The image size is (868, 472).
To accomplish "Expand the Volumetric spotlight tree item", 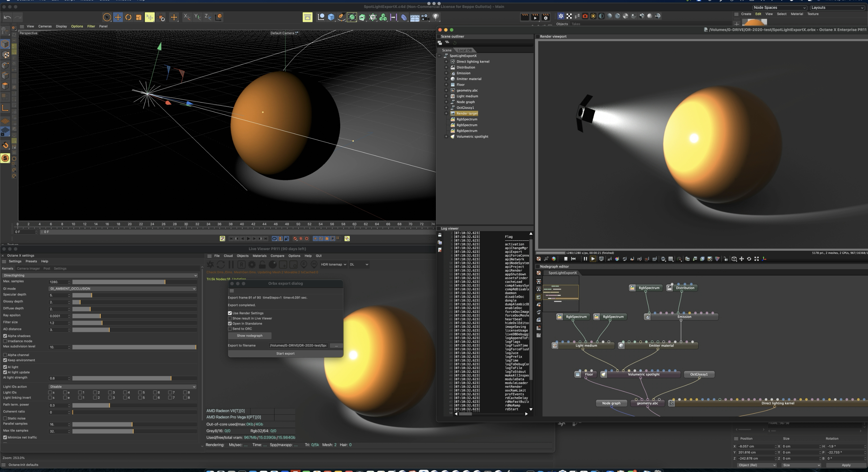I will [446, 137].
